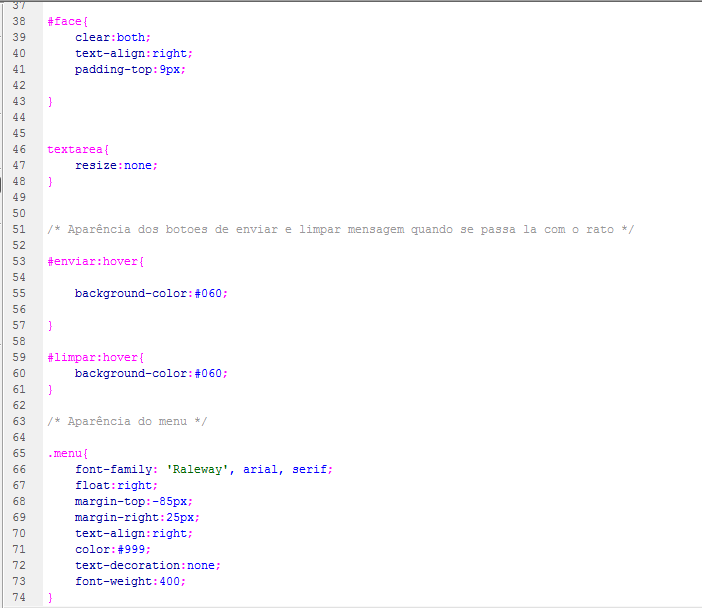Place cursor on #limpar:hover selector

96,357
